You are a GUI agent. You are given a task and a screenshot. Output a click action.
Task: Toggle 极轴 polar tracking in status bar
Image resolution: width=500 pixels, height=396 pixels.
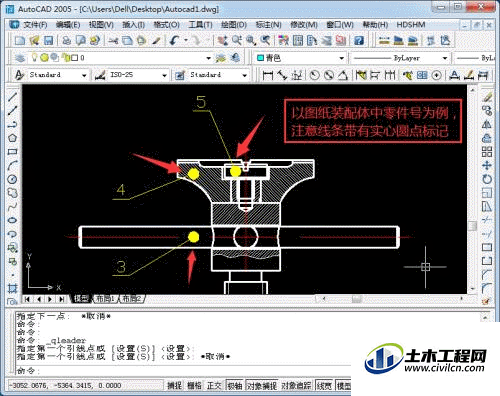(x=235, y=386)
